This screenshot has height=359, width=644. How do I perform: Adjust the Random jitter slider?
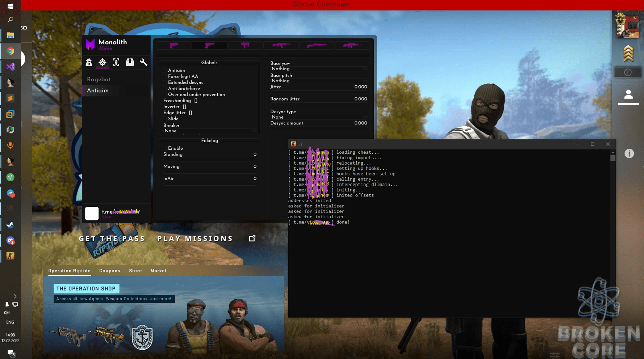(x=319, y=104)
